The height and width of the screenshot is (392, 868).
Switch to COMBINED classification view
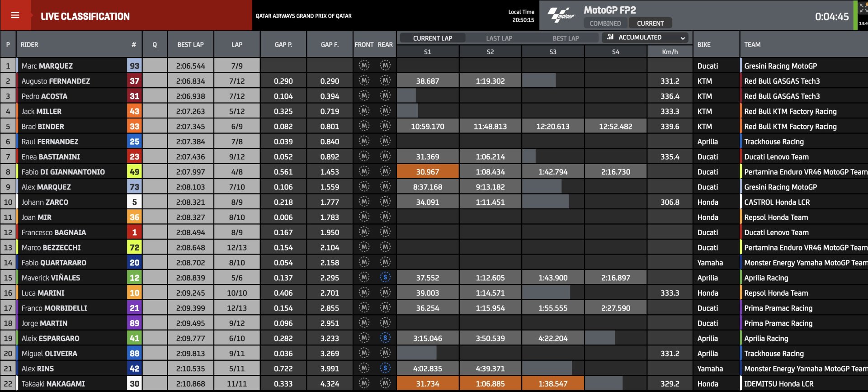click(605, 23)
